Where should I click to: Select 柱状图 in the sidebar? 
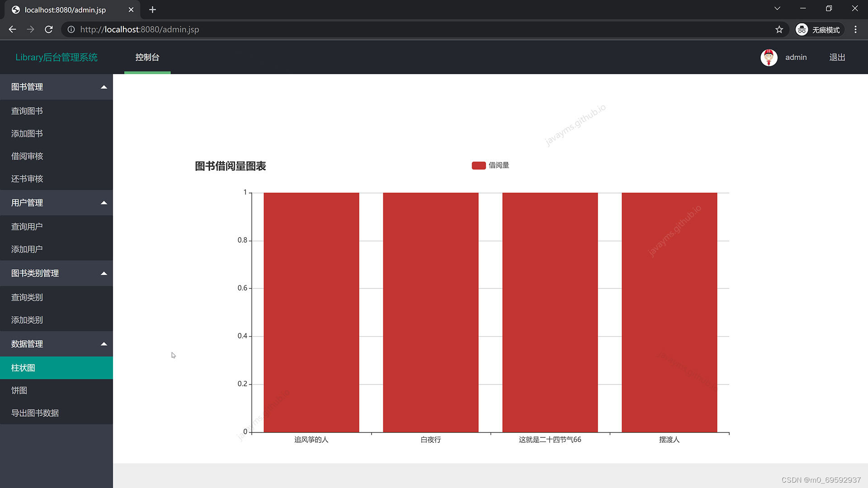23,368
